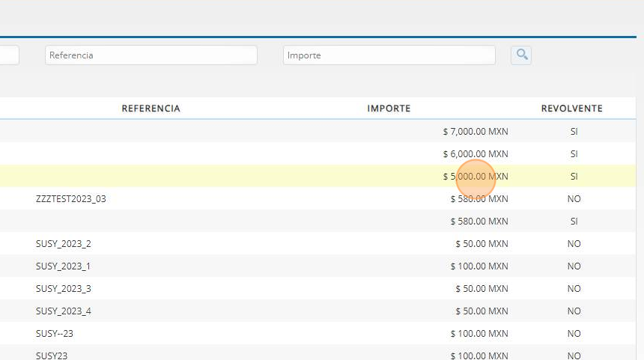Click the NO value in the ZZZTEST2023_03 row
The height and width of the screenshot is (360, 644).
574,198
